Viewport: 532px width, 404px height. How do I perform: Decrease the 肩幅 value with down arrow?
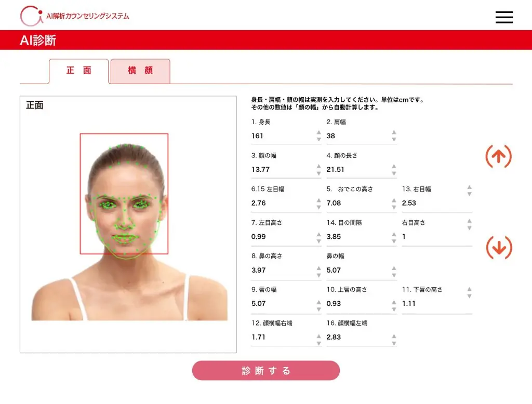coord(394,139)
